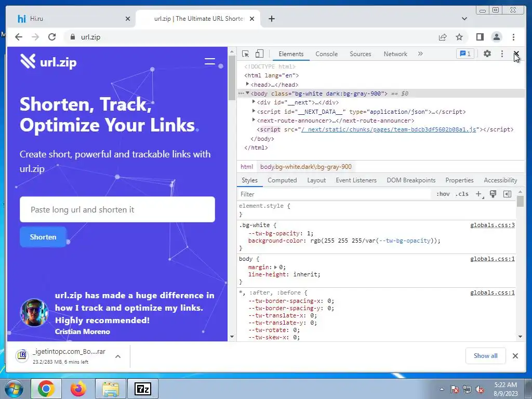This screenshot has height=399, width=532.
Task: Switch to the Console tab
Action: [326, 54]
